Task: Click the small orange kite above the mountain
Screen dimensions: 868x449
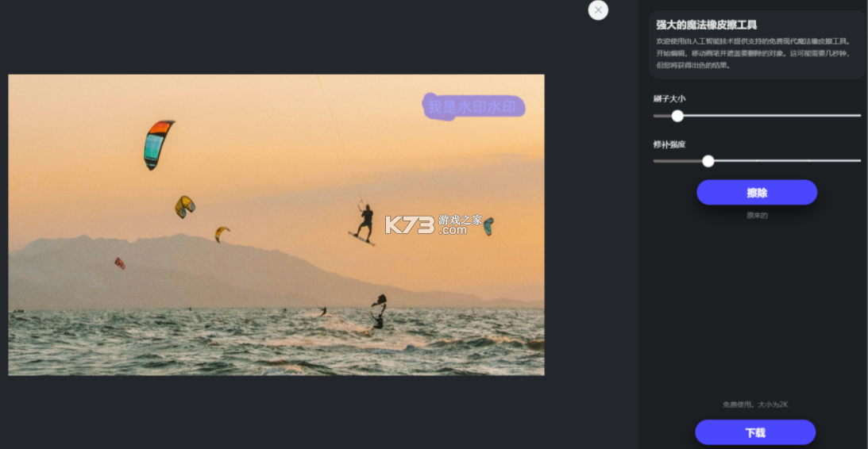Action: click(222, 233)
